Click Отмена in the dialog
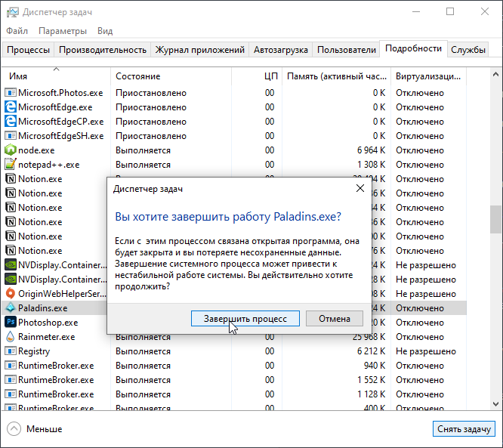 tap(335, 318)
